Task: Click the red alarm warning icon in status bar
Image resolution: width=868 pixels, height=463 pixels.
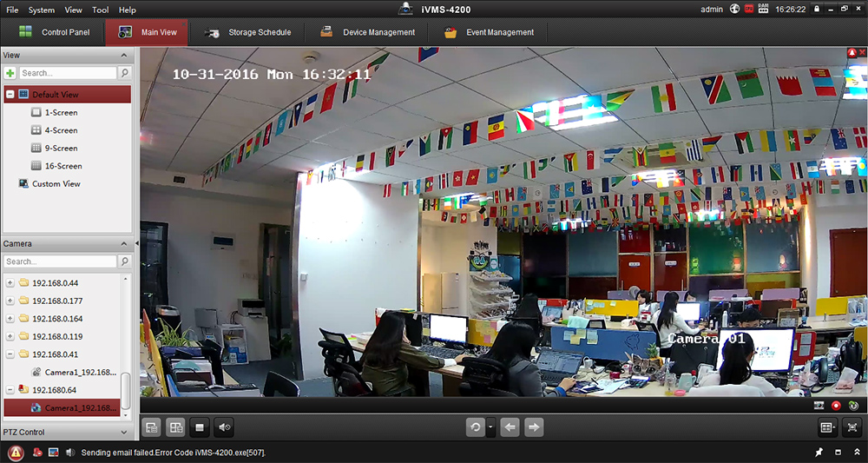Action: [16, 453]
